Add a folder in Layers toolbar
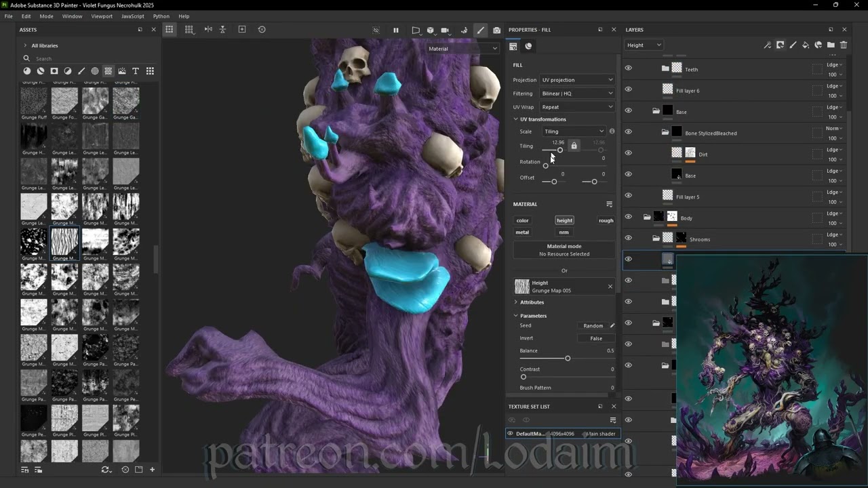868x488 pixels. point(831,45)
